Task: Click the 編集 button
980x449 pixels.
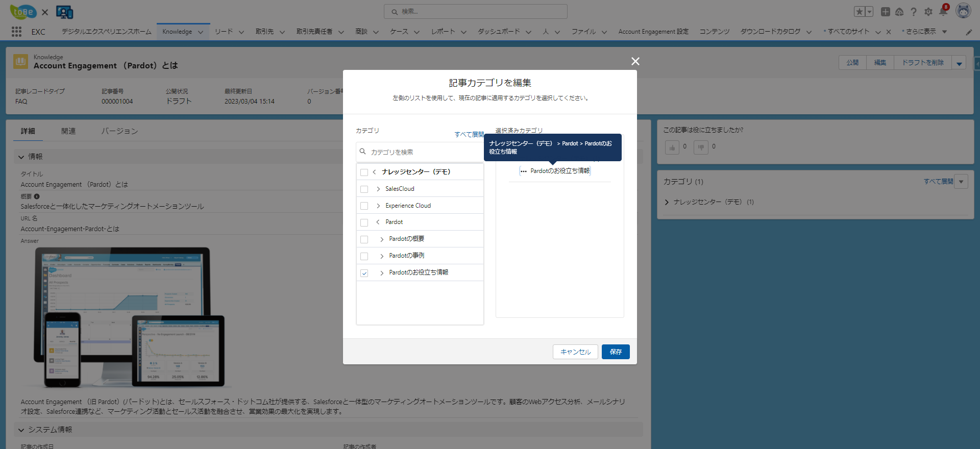Action: point(880,63)
